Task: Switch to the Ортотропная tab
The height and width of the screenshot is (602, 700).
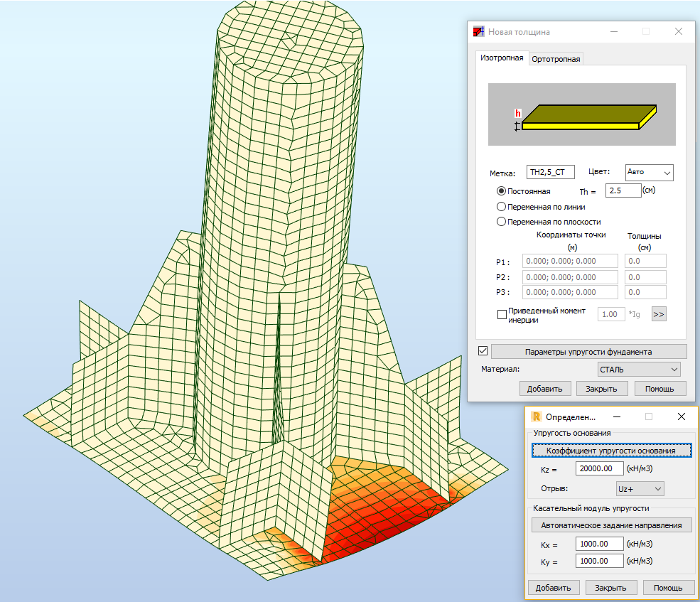Action: click(556, 59)
